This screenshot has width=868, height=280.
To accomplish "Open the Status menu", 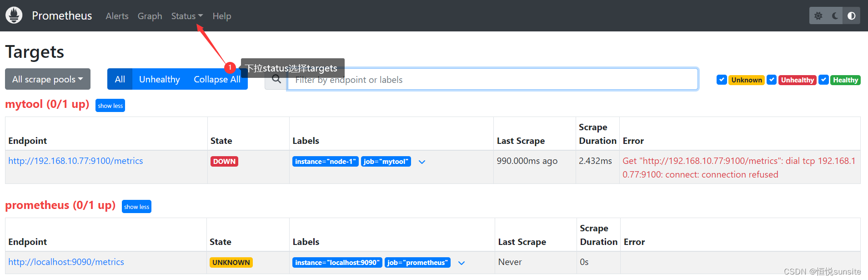I will [x=186, y=16].
